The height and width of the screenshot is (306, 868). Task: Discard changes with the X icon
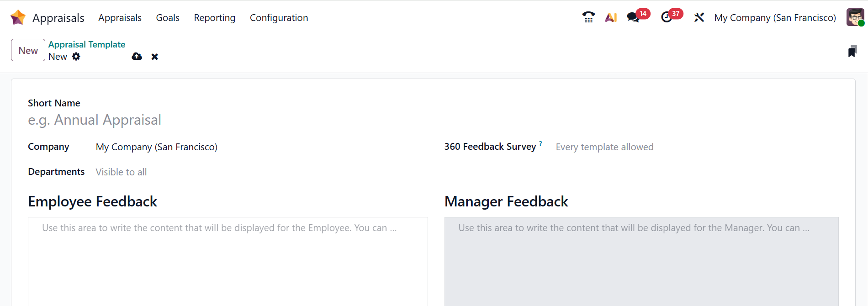pos(155,57)
